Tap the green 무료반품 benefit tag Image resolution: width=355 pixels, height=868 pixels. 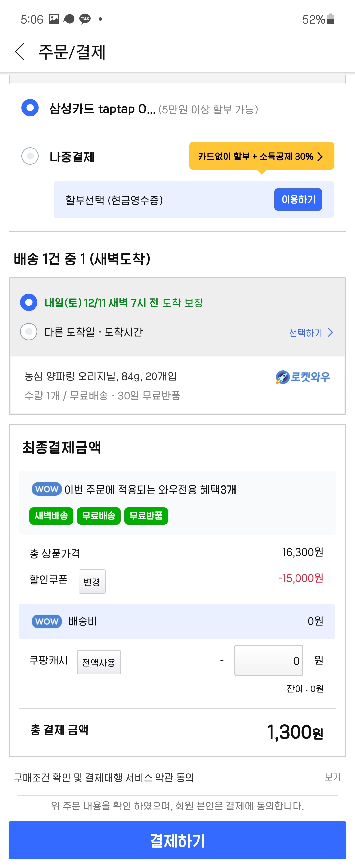tap(146, 516)
